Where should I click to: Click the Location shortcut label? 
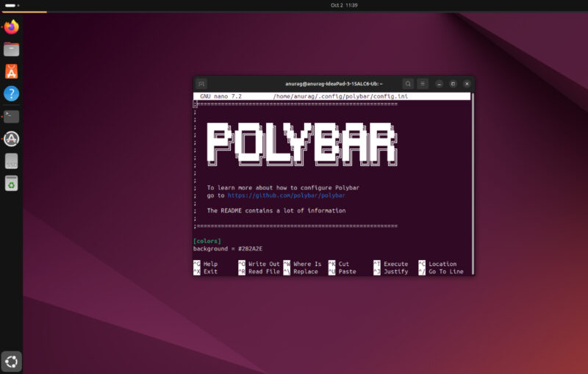(x=442, y=265)
